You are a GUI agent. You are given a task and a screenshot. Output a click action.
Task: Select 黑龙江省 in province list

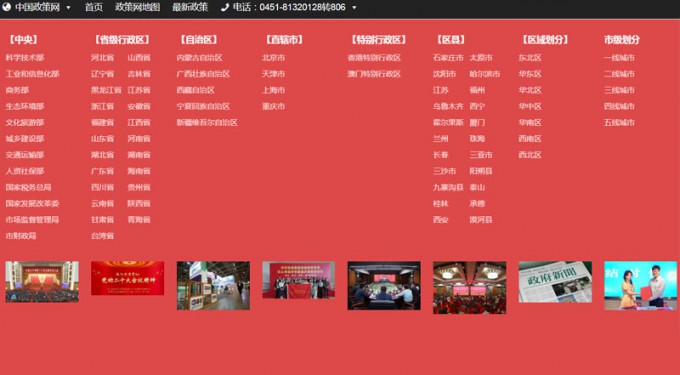tap(106, 90)
